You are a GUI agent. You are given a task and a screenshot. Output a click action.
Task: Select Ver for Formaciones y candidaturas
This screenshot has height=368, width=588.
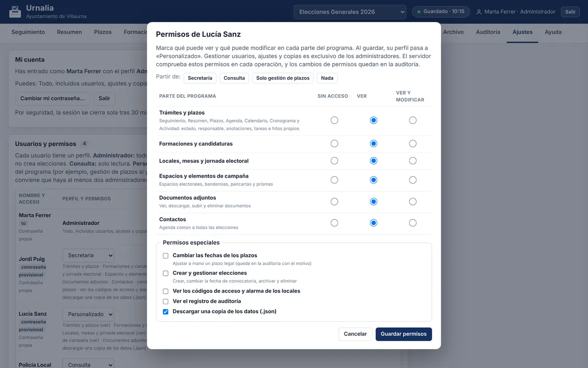click(x=373, y=144)
